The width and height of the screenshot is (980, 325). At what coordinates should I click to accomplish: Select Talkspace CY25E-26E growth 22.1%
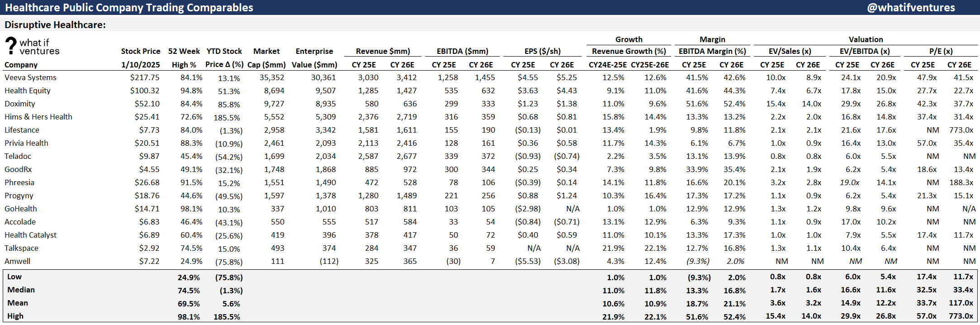(x=655, y=248)
